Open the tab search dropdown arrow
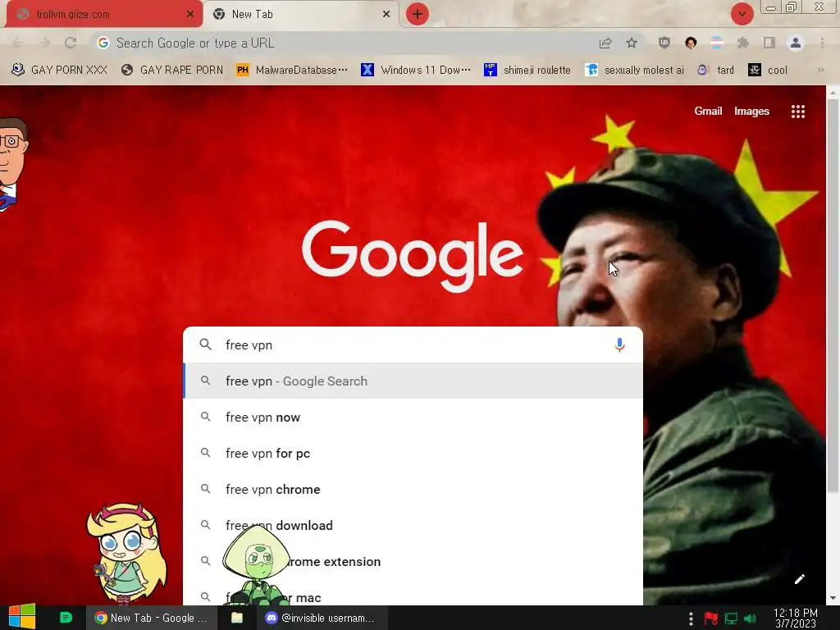 click(x=742, y=14)
